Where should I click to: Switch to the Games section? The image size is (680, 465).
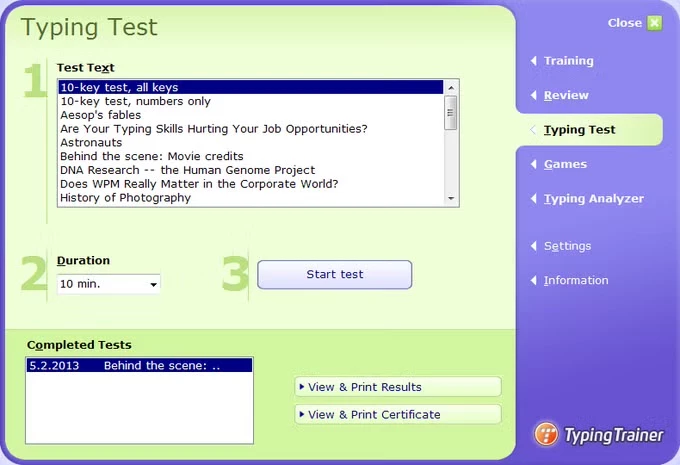[x=565, y=164]
